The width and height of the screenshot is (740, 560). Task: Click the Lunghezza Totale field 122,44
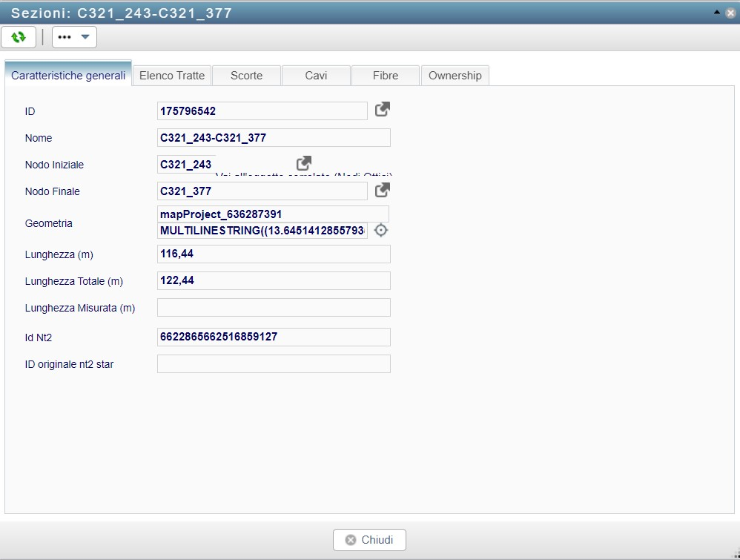coord(274,280)
